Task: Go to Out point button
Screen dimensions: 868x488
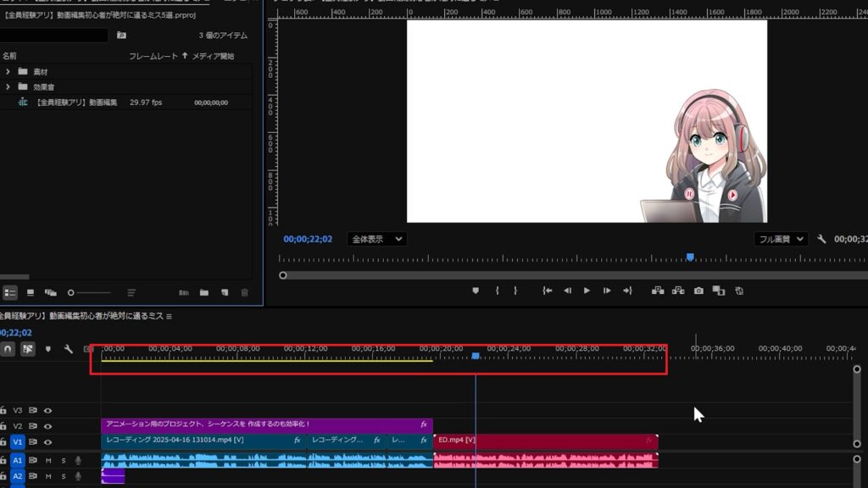Action: pyautogui.click(x=627, y=291)
